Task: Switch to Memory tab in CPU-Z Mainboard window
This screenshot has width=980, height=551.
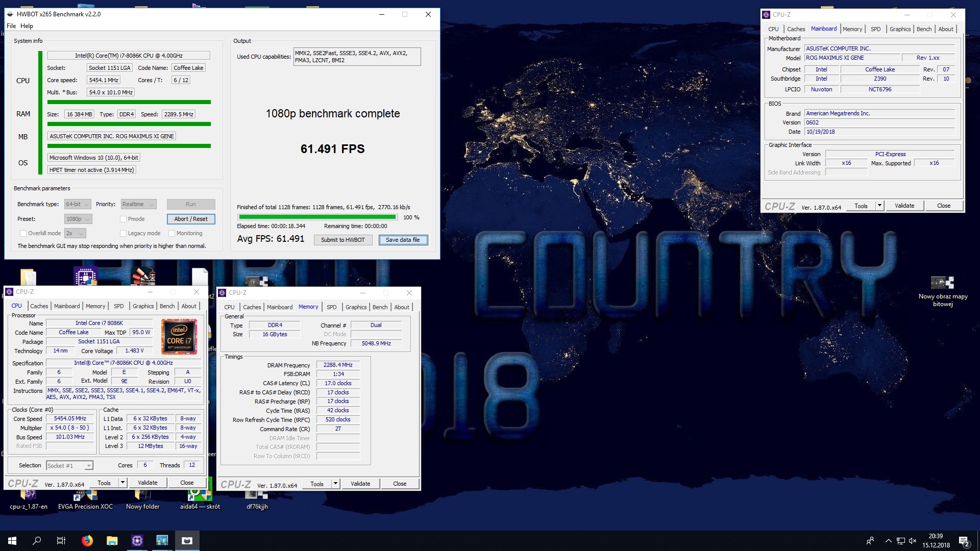Action: point(852,29)
